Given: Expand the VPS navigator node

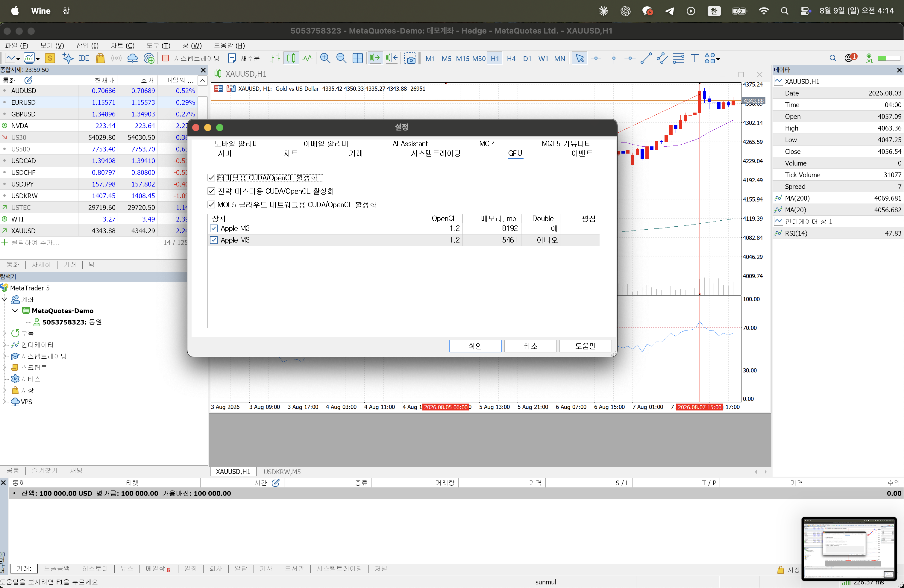Looking at the screenshot, I should click(x=4, y=401).
